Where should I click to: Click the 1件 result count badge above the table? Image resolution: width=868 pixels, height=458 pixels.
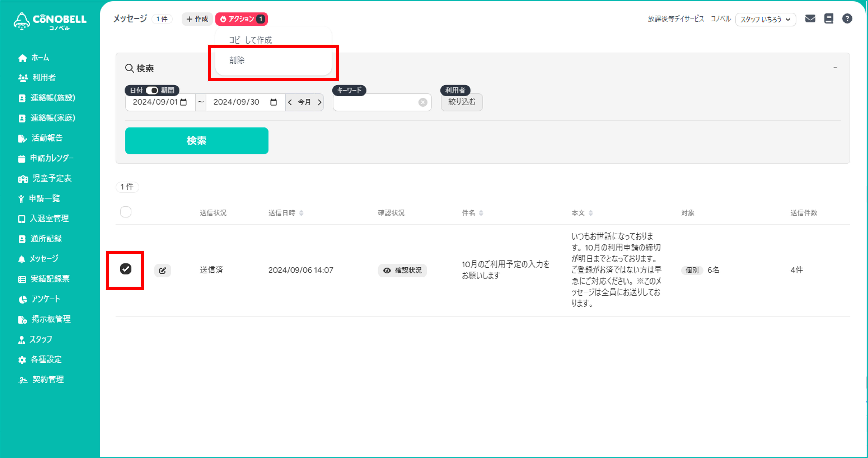pos(127,187)
